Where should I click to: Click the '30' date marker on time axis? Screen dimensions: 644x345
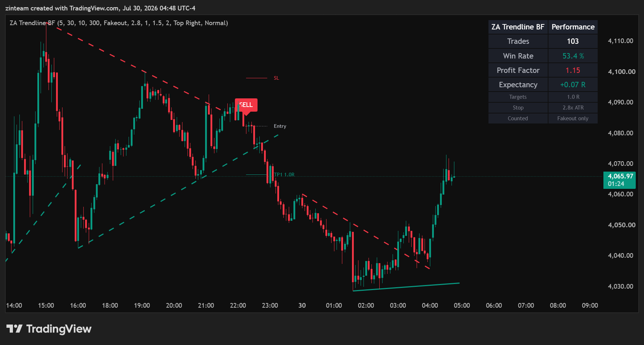pos(302,306)
